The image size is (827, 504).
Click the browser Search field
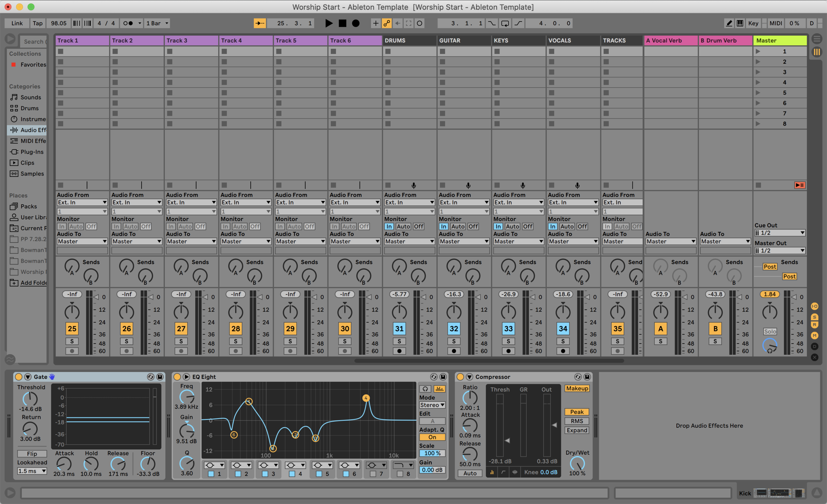[x=33, y=42]
